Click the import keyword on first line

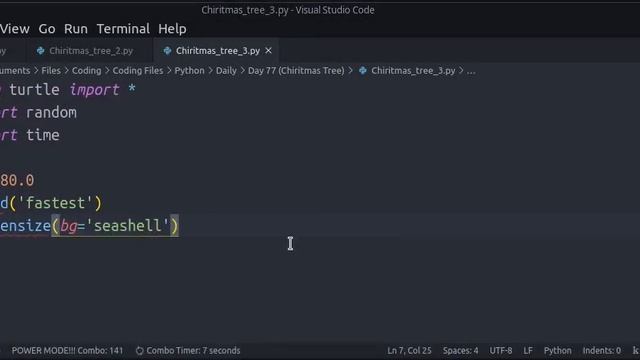pyautogui.click(x=94, y=89)
